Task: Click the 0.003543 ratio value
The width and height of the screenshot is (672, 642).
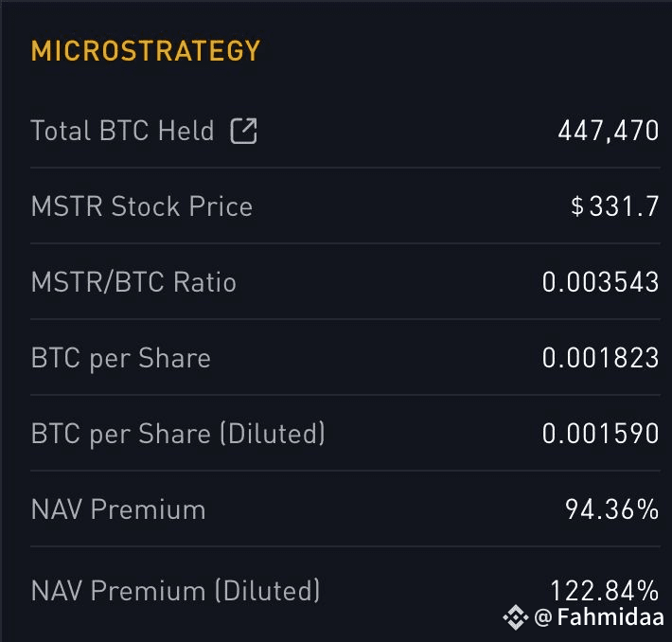Action: [x=600, y=282]
